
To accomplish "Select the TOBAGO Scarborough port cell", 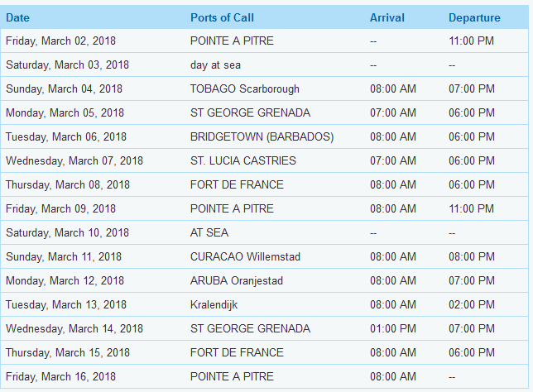I will pos(245,88).
